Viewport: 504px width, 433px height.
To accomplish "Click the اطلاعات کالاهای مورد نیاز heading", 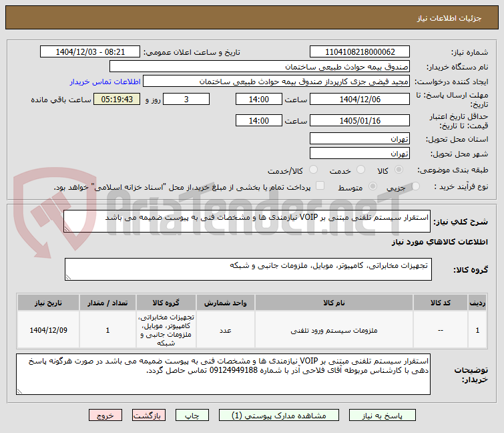I will point(439,242).
